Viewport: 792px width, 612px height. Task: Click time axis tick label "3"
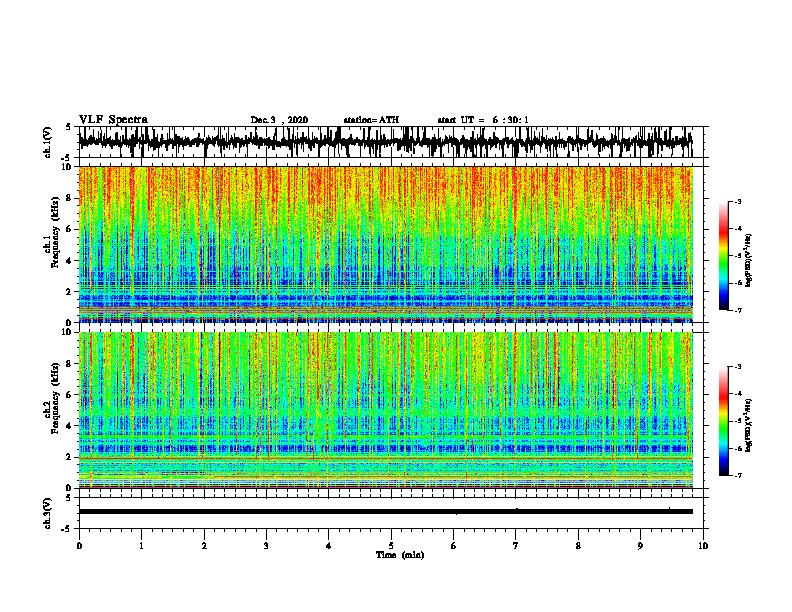266,545
